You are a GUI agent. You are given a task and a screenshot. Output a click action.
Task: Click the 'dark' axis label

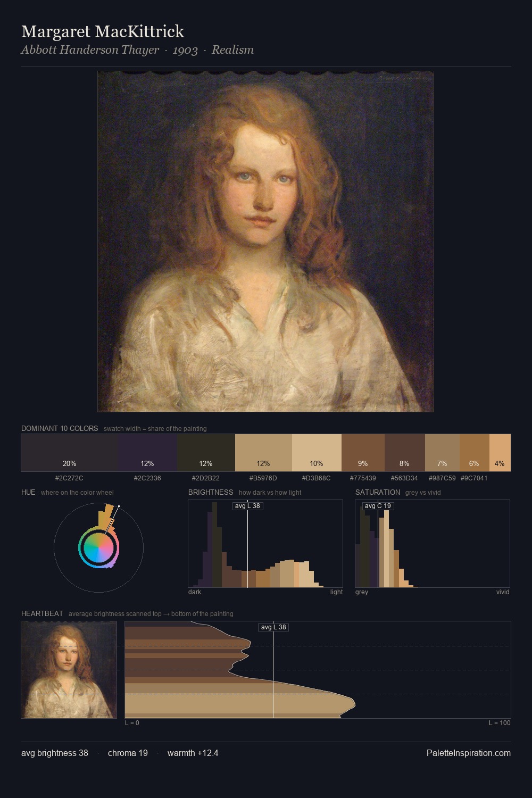pyautogui.click(x=195, y=592)
